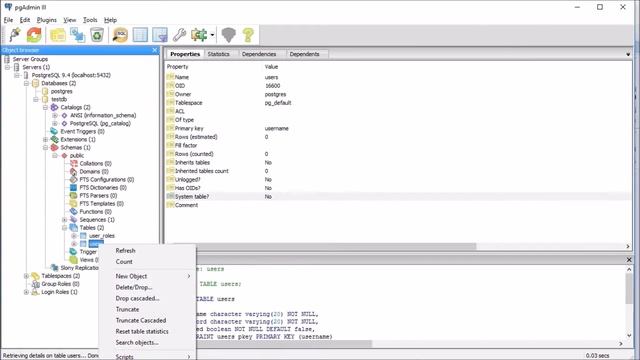Click the guru hint icon
640x360 pixels.
pos(229,35)
